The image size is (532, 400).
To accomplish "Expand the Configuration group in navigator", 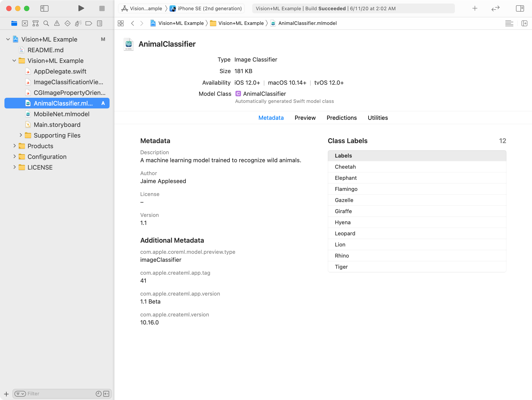I will (14, 156).
